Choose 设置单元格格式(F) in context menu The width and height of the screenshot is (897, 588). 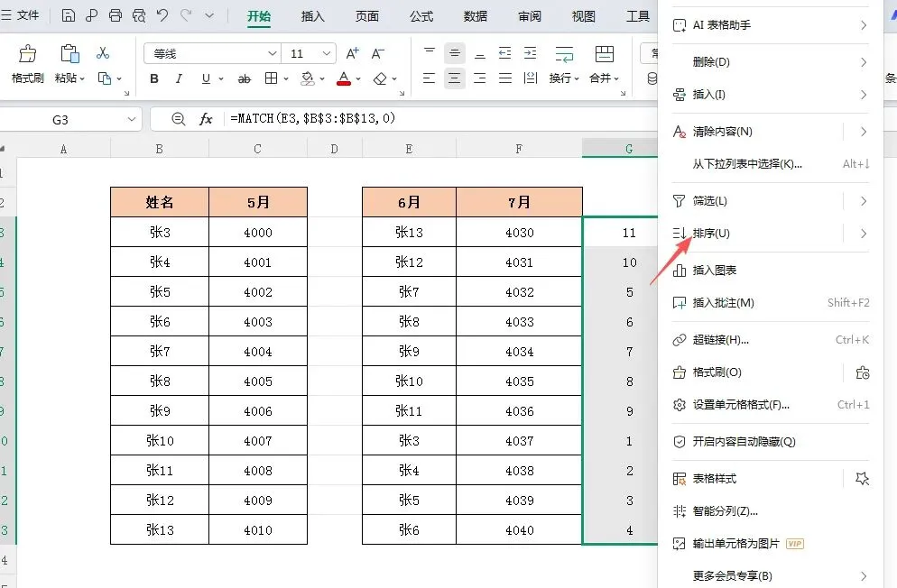click(770, 405)
